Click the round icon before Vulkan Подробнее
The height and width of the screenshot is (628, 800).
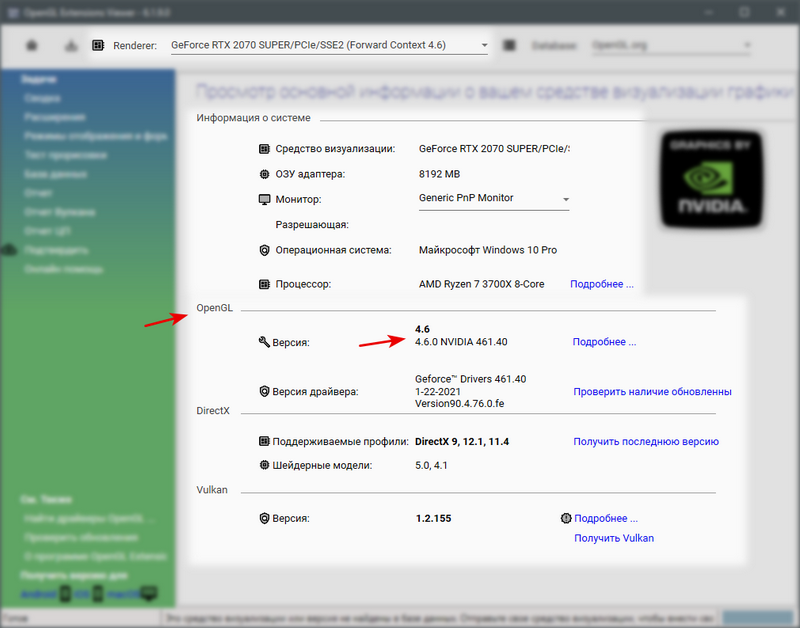pyautogui.click(x=566, y=518)
